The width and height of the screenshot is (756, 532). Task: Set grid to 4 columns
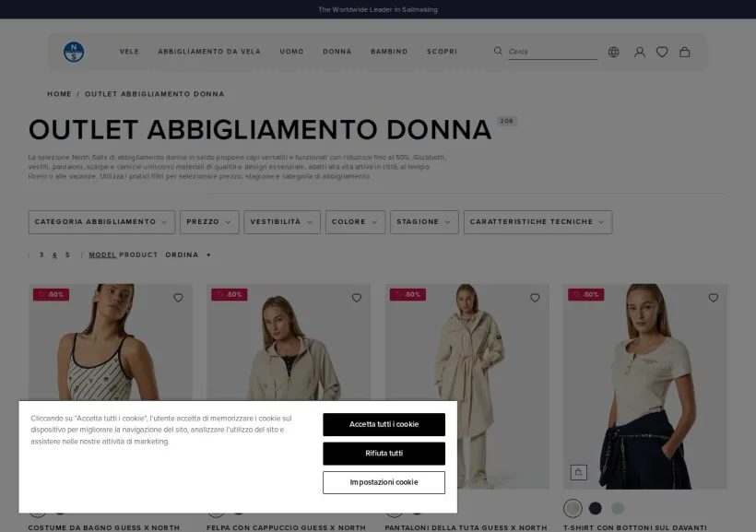(x=54, y=254)
